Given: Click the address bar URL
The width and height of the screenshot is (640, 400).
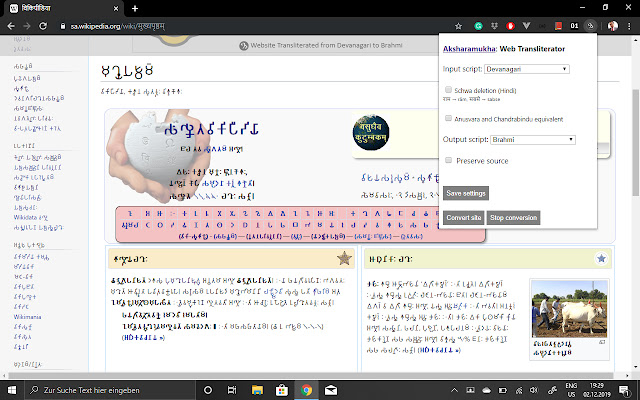Looking at the screenshot, I should [118, 26].
